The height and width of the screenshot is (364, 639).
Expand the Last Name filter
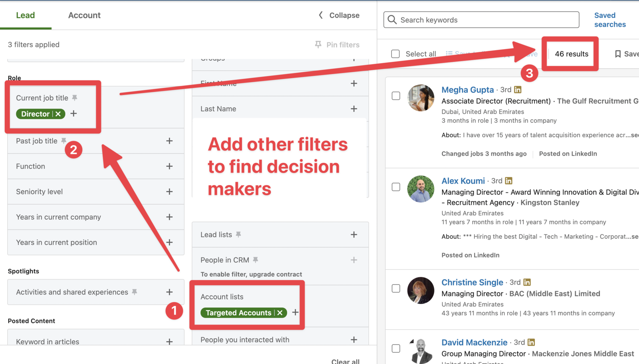354,109
